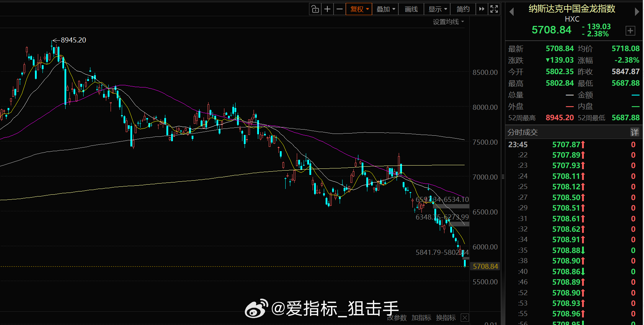
Task: Click 改参数 to edit indicator parameters
Action: point(397,318)
